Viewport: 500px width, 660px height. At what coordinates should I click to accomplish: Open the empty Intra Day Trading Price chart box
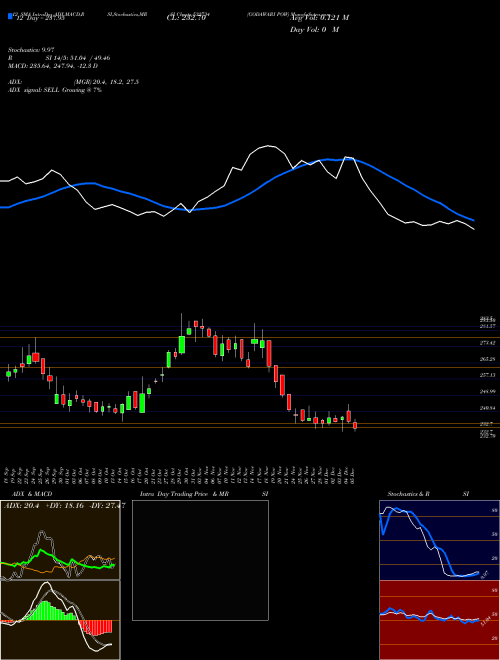200,560
